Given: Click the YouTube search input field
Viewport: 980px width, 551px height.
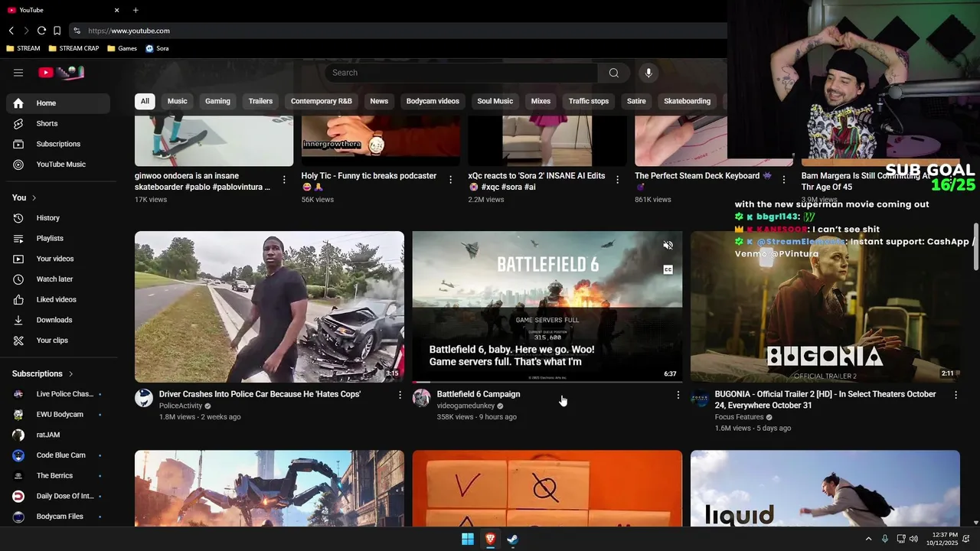Looking at the screenshot, I should point(462,73).
